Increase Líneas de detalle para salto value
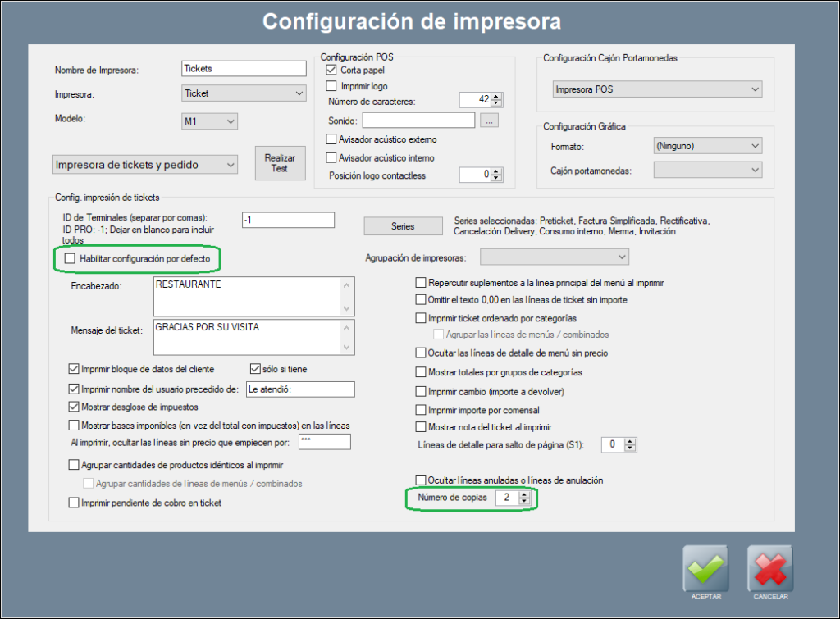This screenshot has width=840, height=619. coord(630,441)
